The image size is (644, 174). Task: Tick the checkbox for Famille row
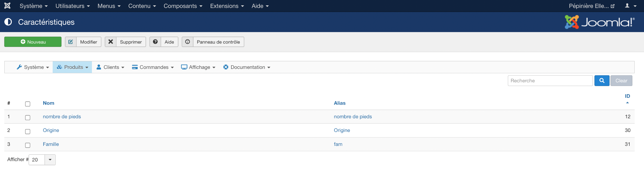coord(28,145)
